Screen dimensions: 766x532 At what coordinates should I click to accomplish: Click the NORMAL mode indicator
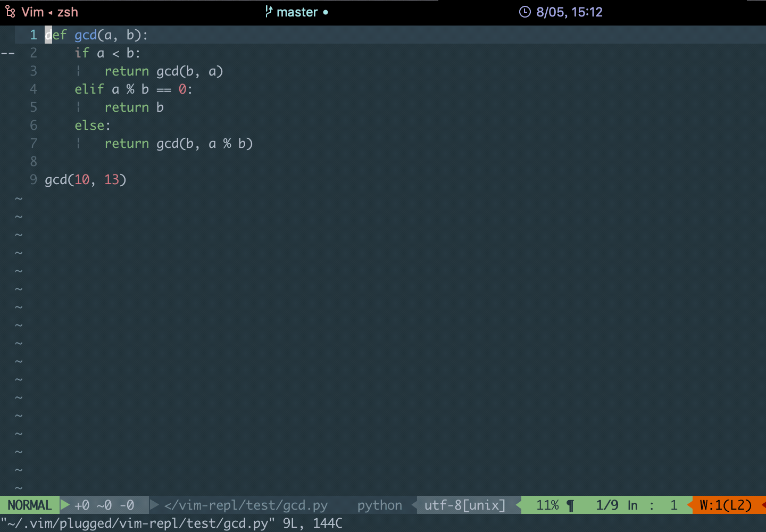[x=30, y=505]
